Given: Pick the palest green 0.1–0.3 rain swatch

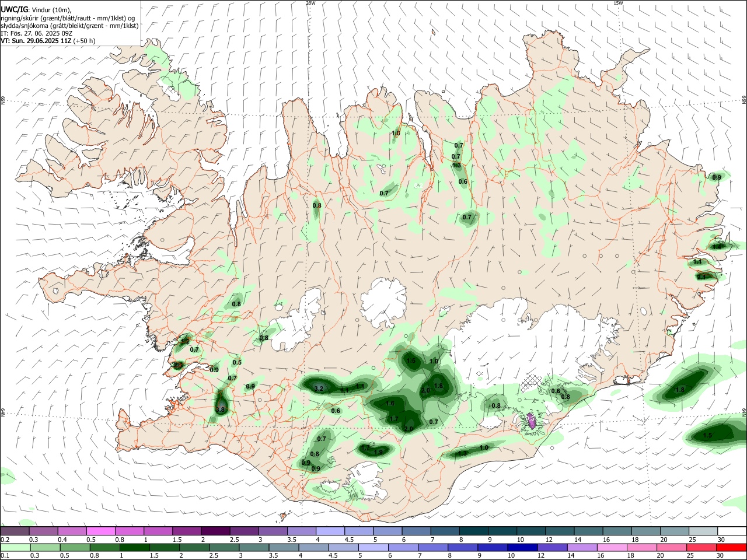Looking at the screenshot, I should (16, 547).
